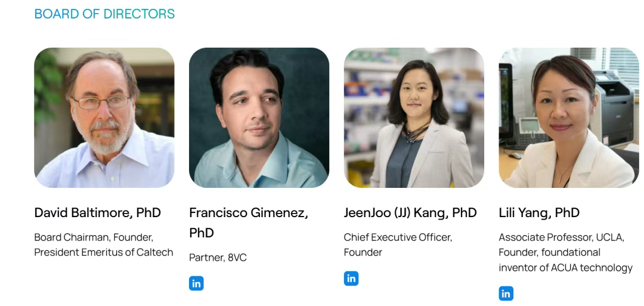Click the 'Associate Professor, UCLA,' text
The width and height of the screenshot is (644, 306).
click(561, 237)
